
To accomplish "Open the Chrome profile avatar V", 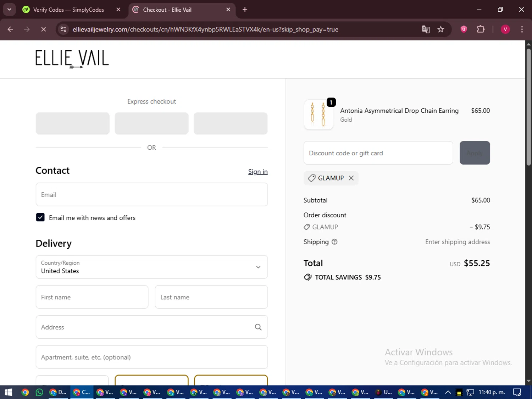I will pos(505,29).
